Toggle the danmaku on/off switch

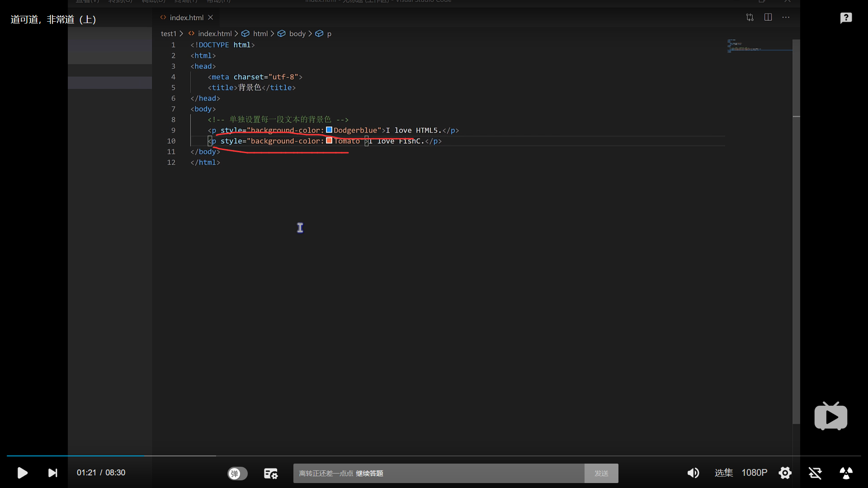[x=237, y=473]
